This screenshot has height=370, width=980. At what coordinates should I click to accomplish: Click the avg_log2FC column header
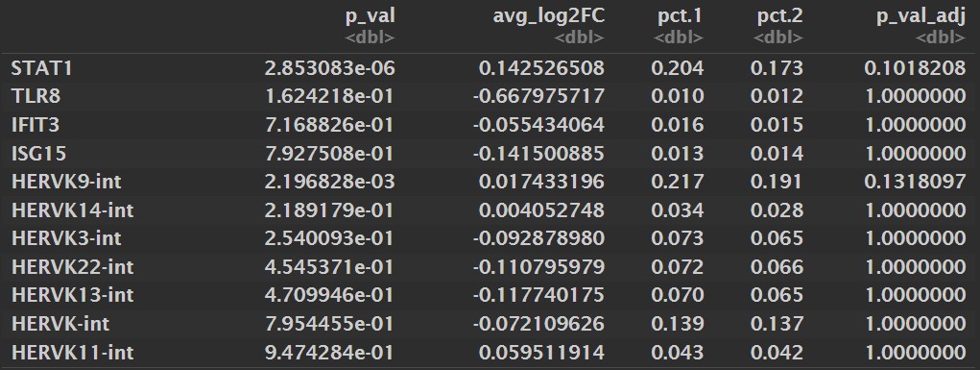tap(549, 17)
